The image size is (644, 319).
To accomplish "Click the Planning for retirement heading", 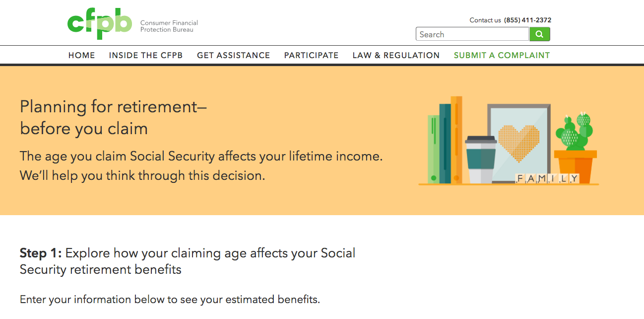I will [113, 117].
